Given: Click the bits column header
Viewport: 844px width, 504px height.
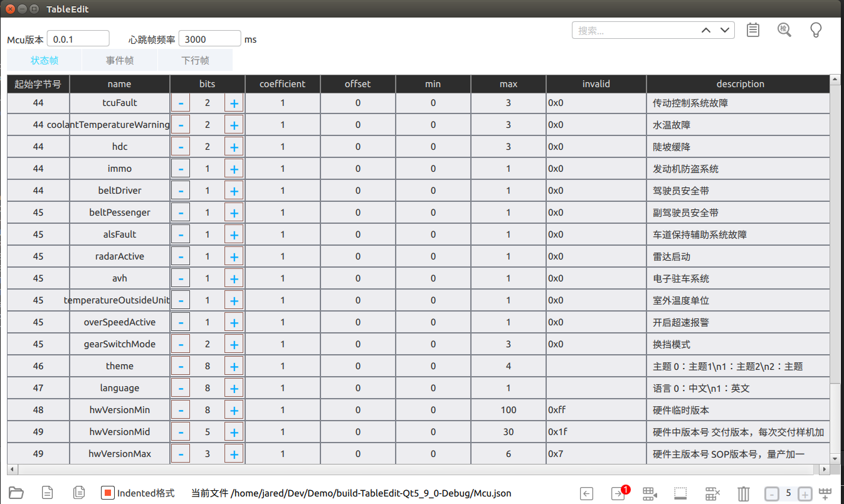Looking at the screenshot, I should click(208, 83).
